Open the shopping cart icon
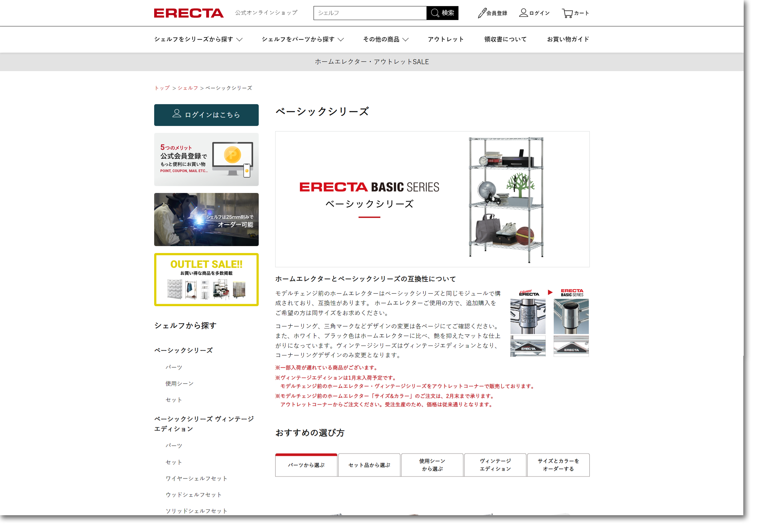Screen dimensions: 768x532 click(x=568, y=13)
